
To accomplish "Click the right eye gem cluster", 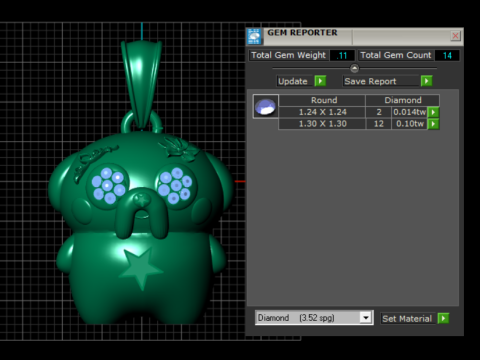I will point(175,185).
